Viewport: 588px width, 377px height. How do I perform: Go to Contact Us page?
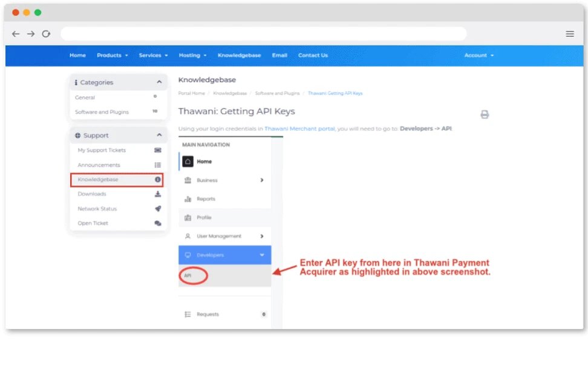(313, 56)
